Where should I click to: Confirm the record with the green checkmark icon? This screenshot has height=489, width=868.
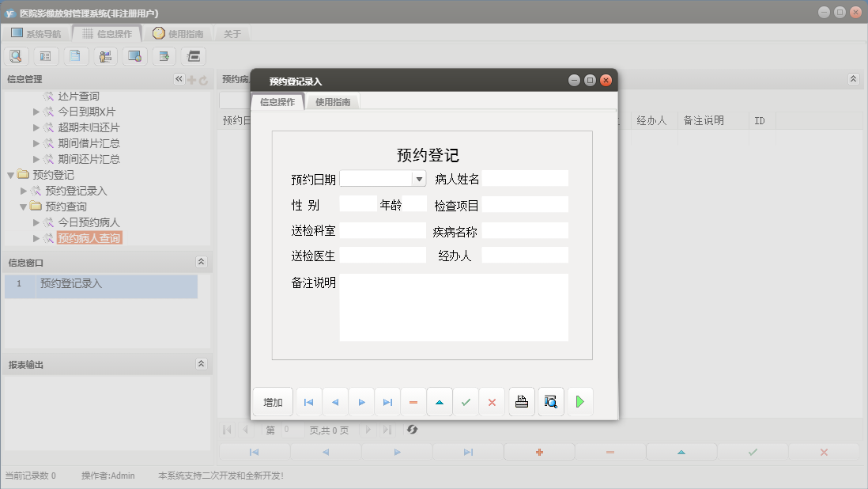466,401
